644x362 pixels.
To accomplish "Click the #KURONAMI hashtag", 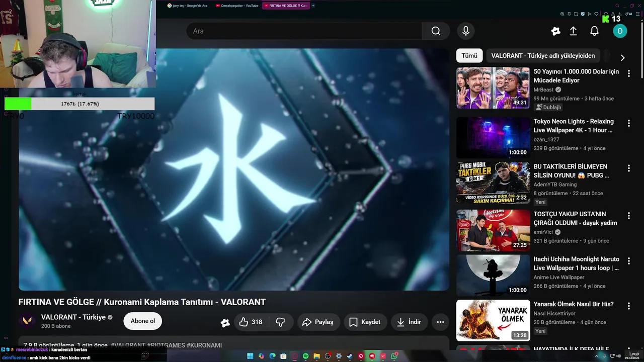I will [204, 345].
